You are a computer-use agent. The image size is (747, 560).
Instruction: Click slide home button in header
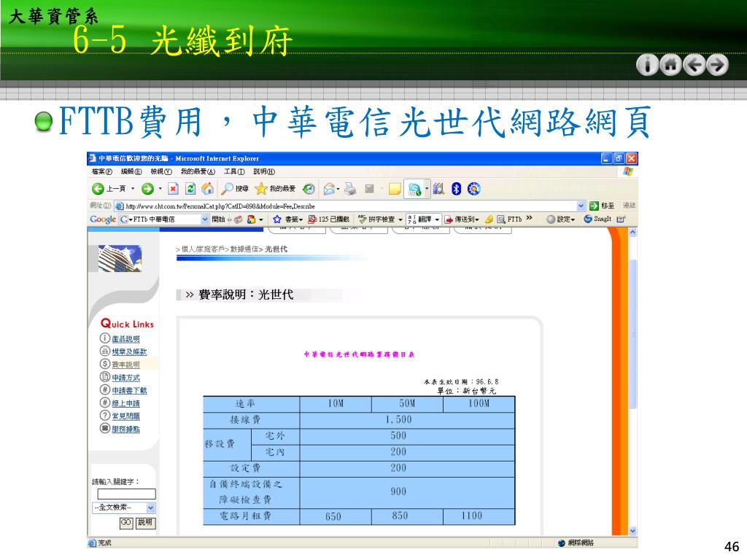pos(671,65)
